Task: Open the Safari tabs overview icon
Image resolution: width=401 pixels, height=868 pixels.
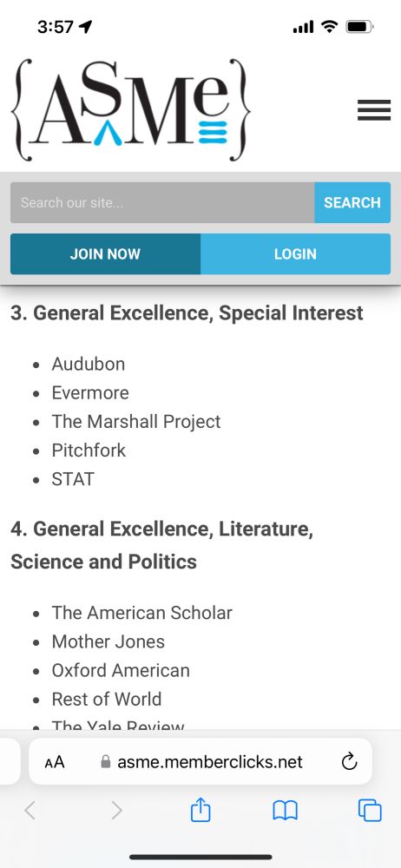Action: tap(370, 811)
